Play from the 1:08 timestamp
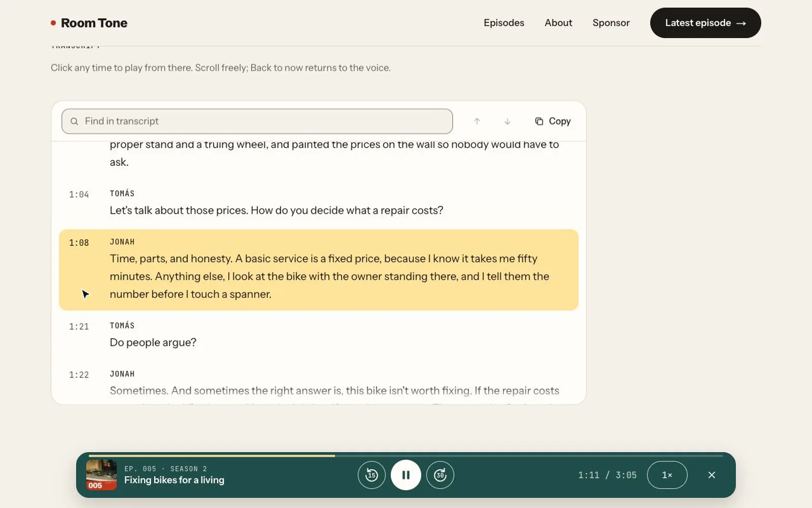Screen dimensions: 812x508 tap(79, 243)
